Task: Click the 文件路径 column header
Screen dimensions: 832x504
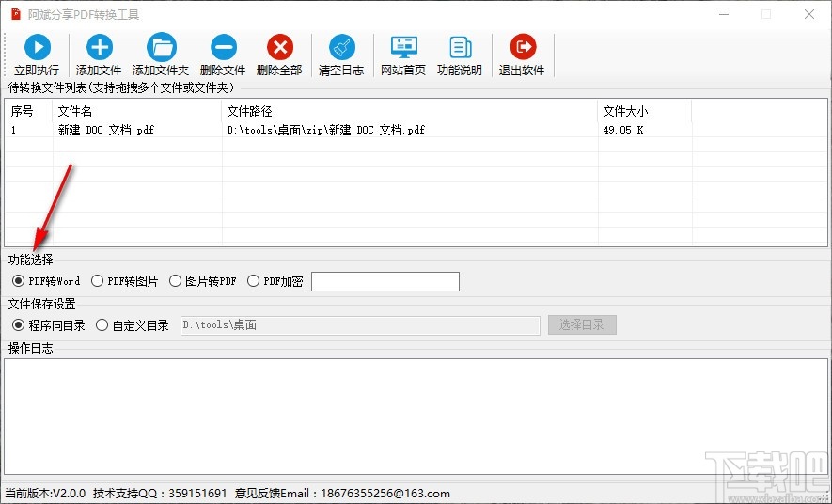Action: coord(410,111)
